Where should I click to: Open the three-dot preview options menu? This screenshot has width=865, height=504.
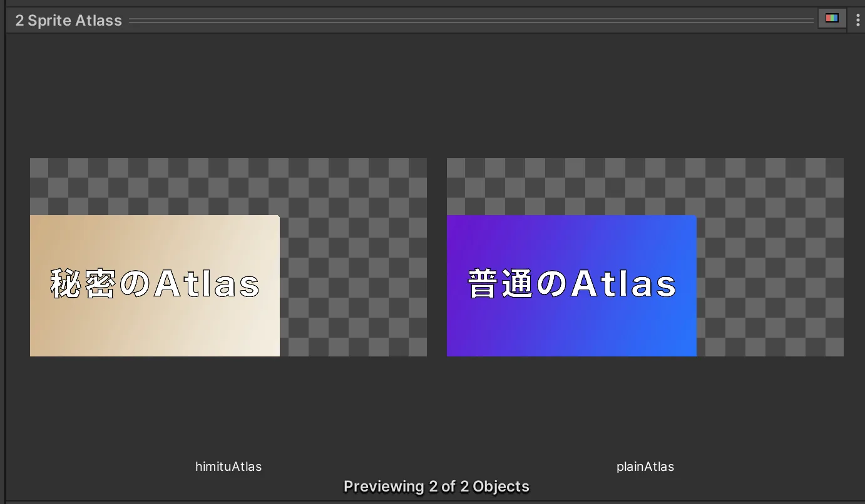[857, 19]
